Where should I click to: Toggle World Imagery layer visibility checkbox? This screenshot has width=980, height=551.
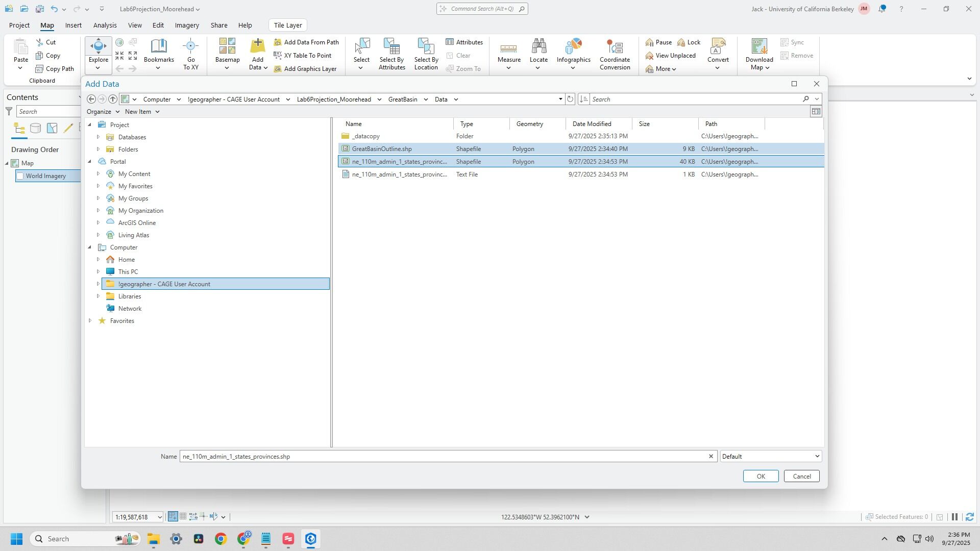[20, 176]
